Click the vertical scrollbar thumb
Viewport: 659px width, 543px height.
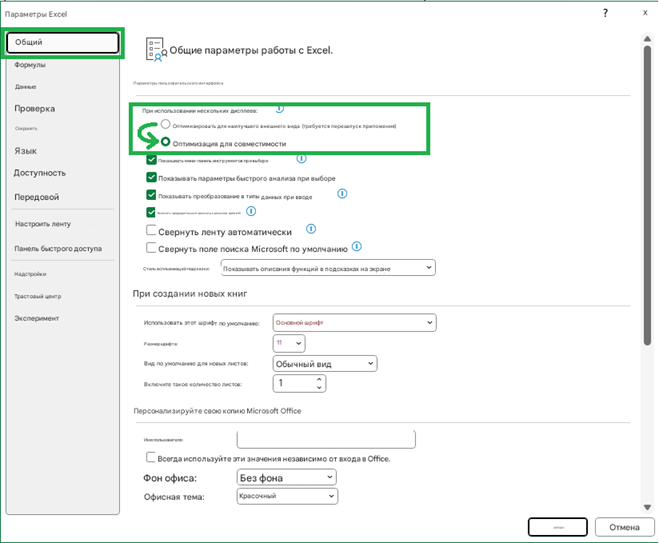(648, 195)
